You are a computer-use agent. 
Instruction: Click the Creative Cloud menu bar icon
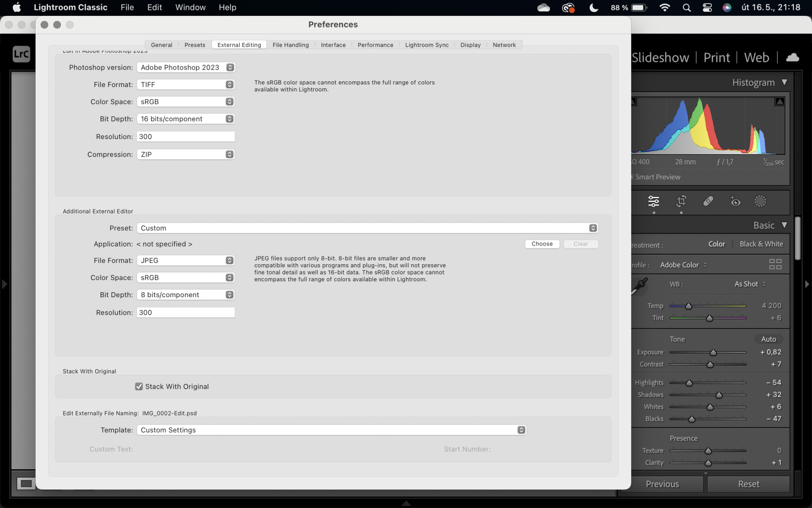568,7
